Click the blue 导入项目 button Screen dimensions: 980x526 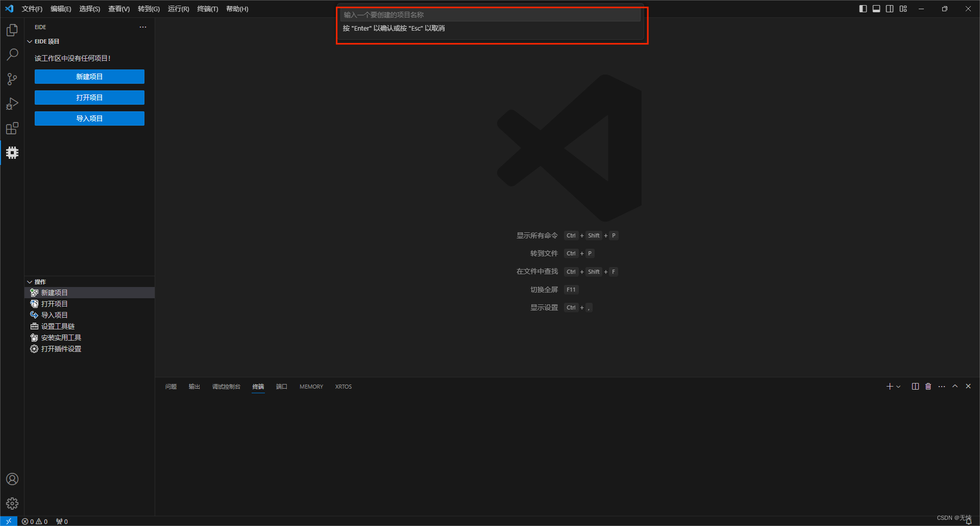(x=89, y=118)
